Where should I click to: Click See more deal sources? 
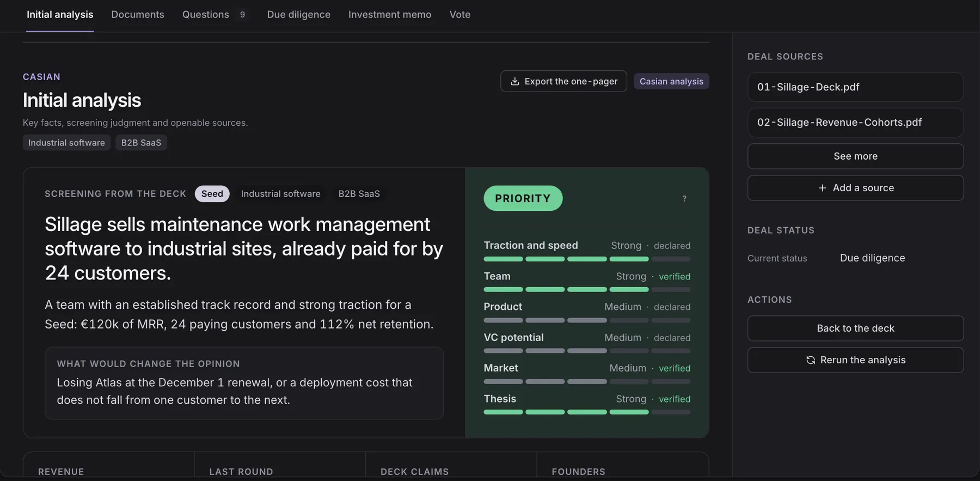click(x=855, y=156)
